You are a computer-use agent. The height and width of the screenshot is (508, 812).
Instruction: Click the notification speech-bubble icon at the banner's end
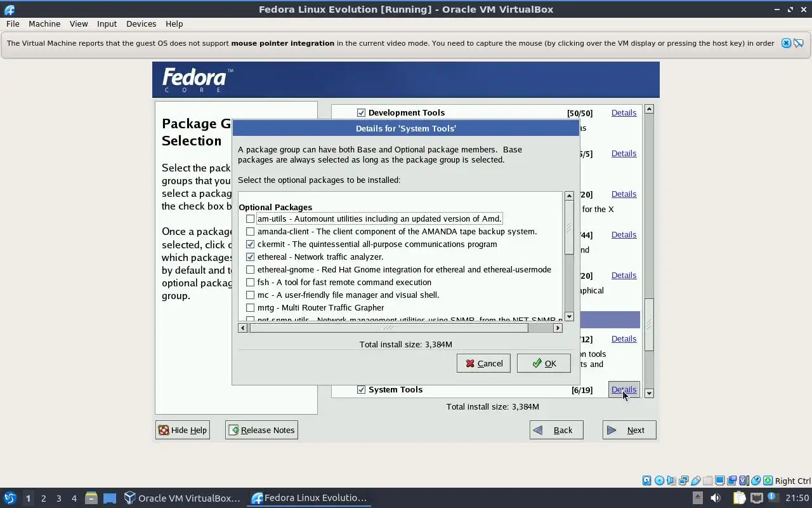click(799, 43)
